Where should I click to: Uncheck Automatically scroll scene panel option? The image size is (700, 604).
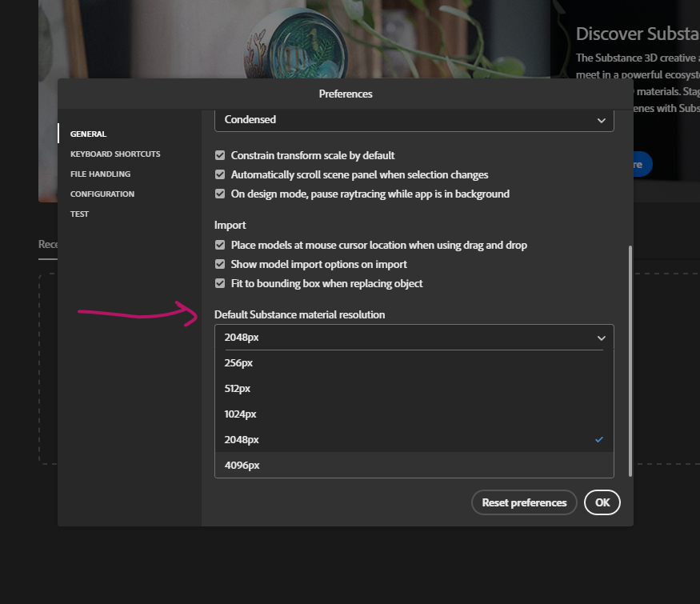(x=220, y=174)
